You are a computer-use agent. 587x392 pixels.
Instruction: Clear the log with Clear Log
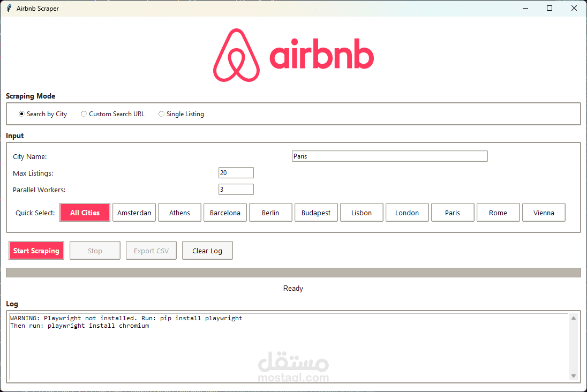pyautogui.click(x=207, y=251)
